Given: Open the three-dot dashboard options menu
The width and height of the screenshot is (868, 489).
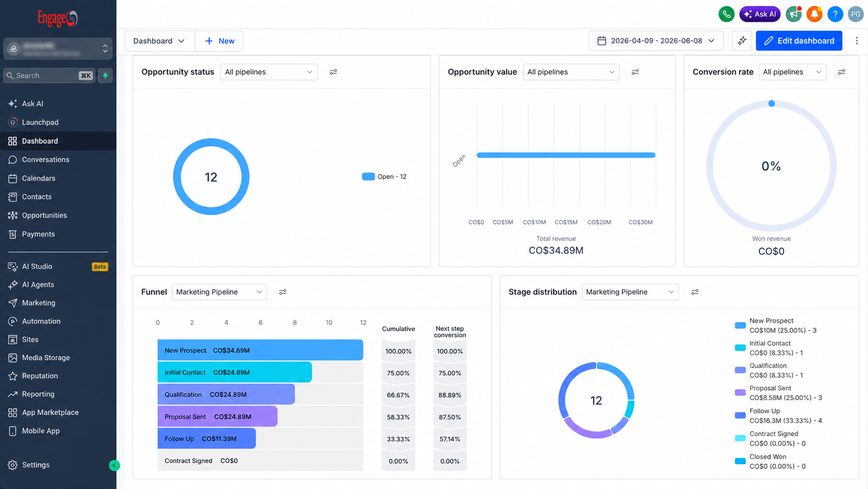Looking at the screenshot, I should click(857, 41).
